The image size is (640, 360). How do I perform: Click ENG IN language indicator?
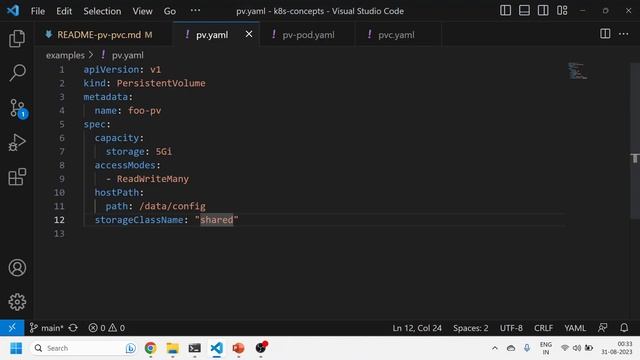click(546, 348)
